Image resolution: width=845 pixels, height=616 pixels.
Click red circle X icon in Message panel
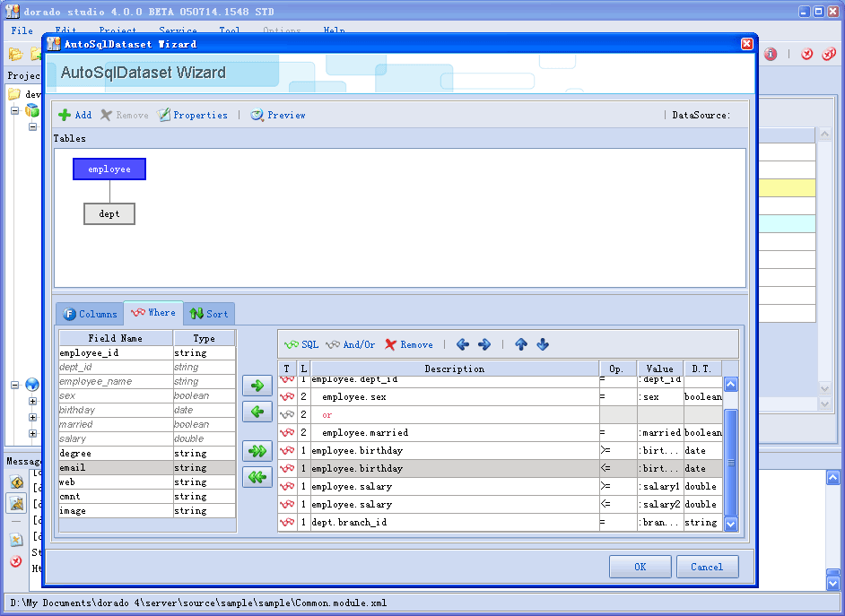pos(16,561)
